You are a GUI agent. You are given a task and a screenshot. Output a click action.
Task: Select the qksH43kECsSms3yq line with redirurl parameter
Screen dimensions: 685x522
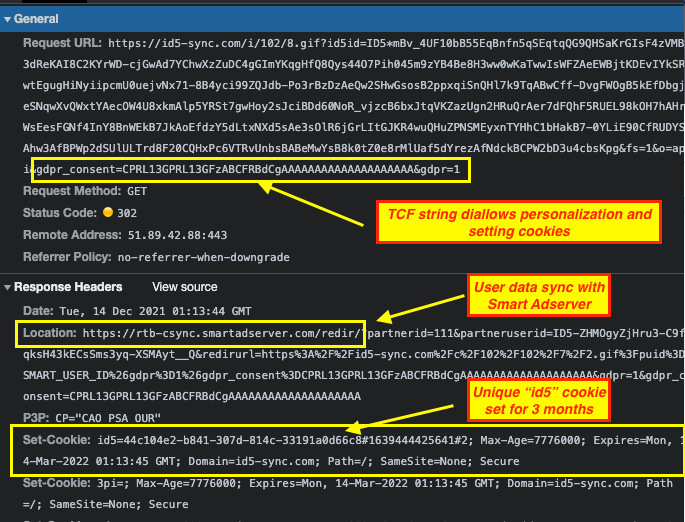[x=353, y=354]
